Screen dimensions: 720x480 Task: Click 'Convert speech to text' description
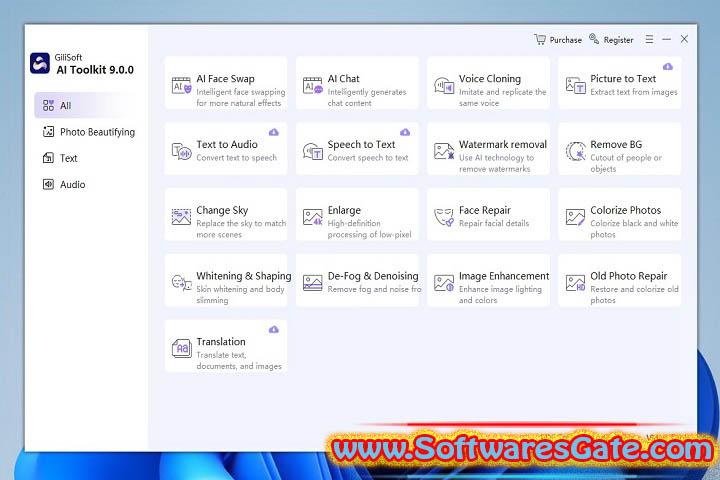pos(368,158)
